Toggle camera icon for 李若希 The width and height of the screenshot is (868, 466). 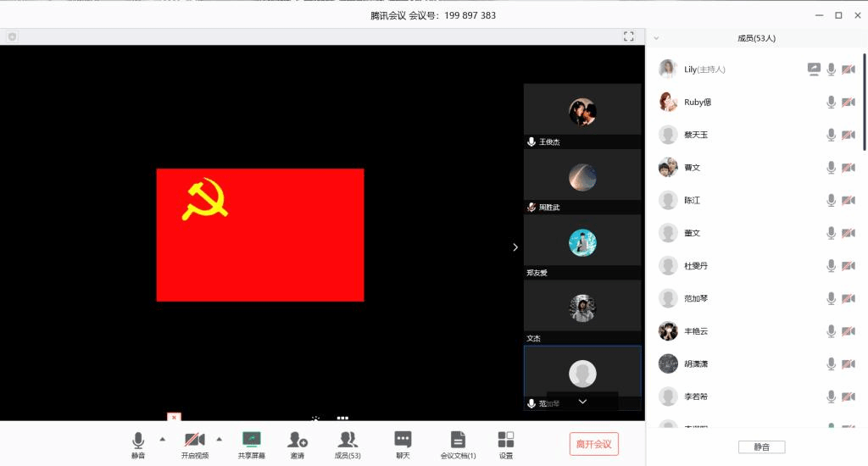click(848, 397)
